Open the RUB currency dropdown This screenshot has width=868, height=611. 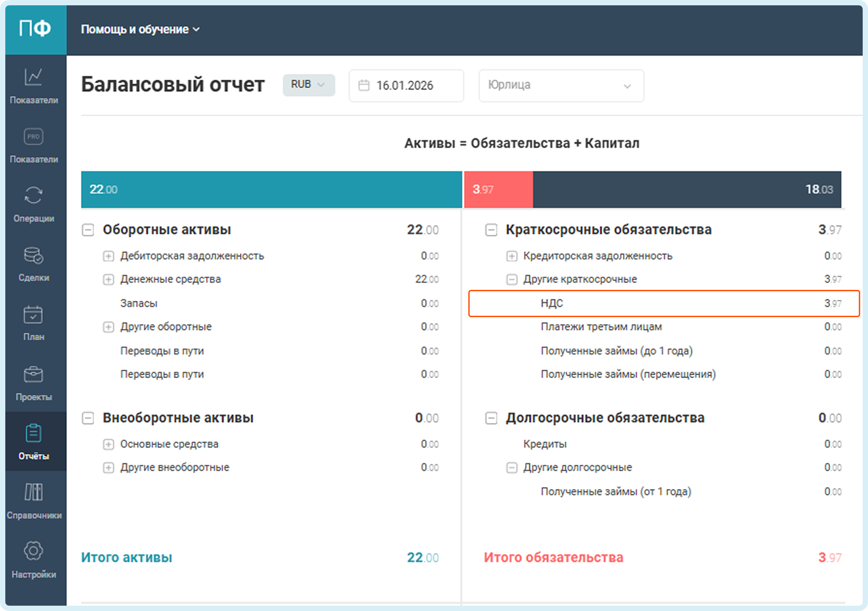308,85
